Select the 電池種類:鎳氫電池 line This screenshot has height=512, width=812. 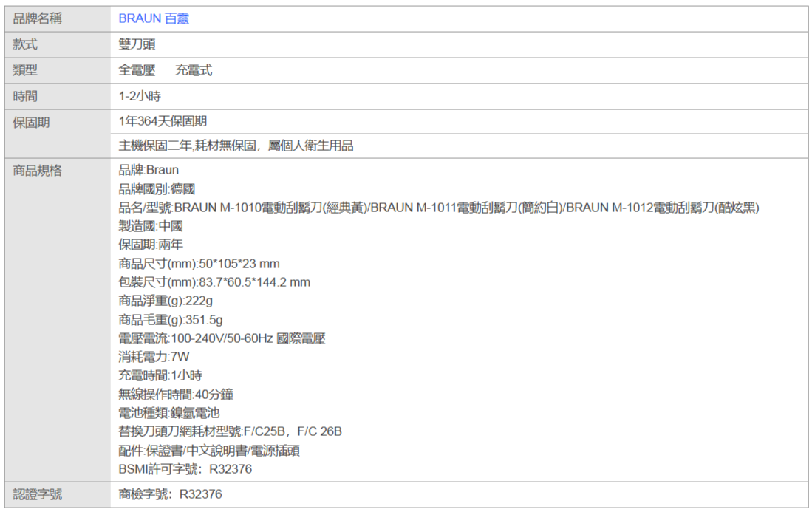(168, 413)
